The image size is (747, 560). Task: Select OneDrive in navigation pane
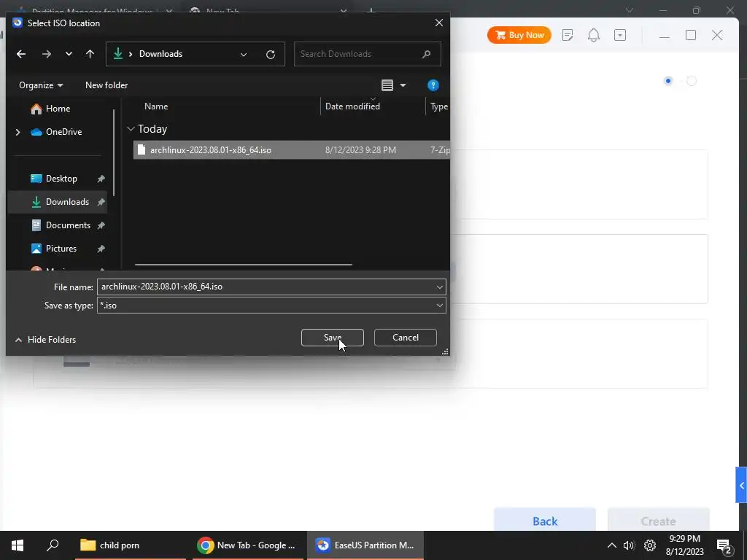[x=56, y=132]
